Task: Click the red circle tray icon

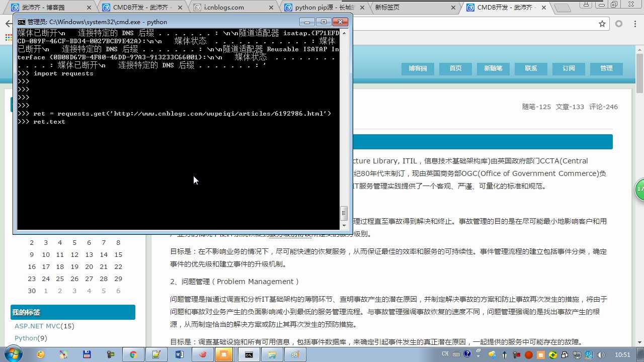Action: 529,354
